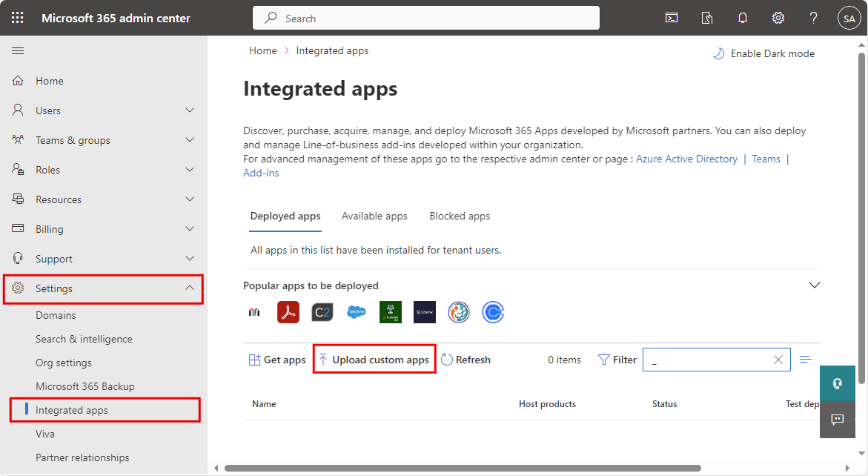Switch to the Deployed apps tab
Image resolution: width=868 pixels, height=476 pixels.
285,216
